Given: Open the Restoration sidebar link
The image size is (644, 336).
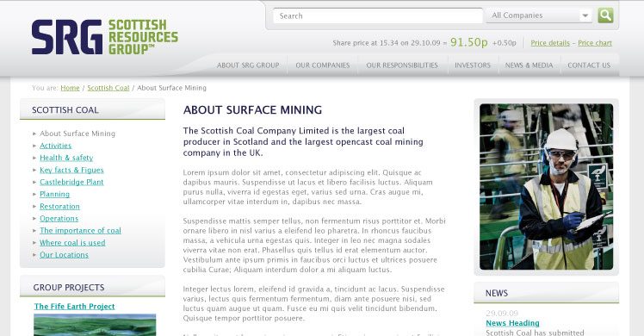Looking at the screenshot, I should 59,207.
